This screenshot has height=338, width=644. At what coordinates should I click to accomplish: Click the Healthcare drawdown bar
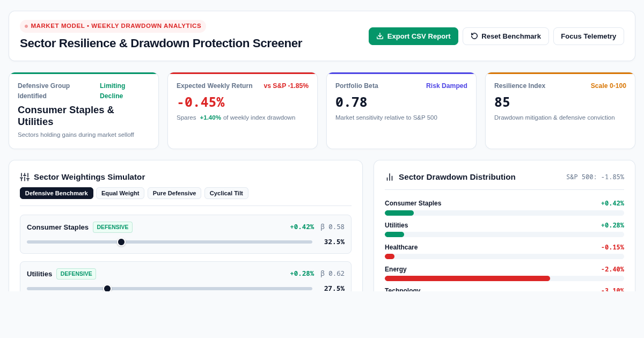[x=504, y=256]
